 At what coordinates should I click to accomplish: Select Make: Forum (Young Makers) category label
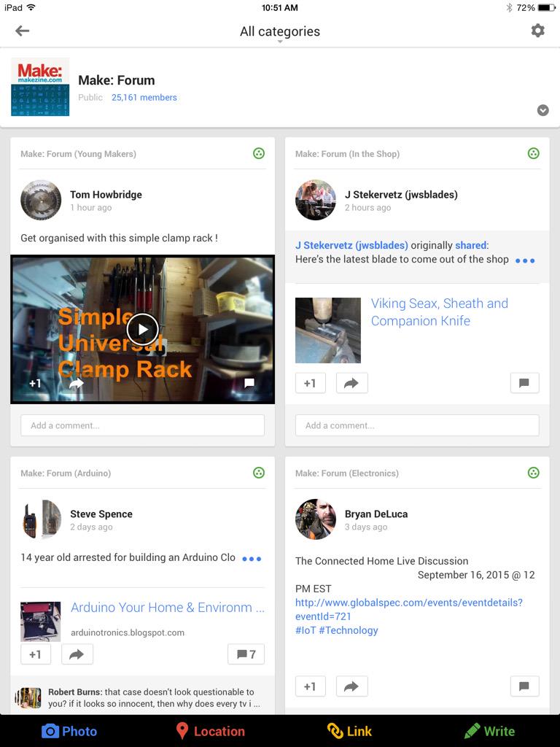point(78,154)
